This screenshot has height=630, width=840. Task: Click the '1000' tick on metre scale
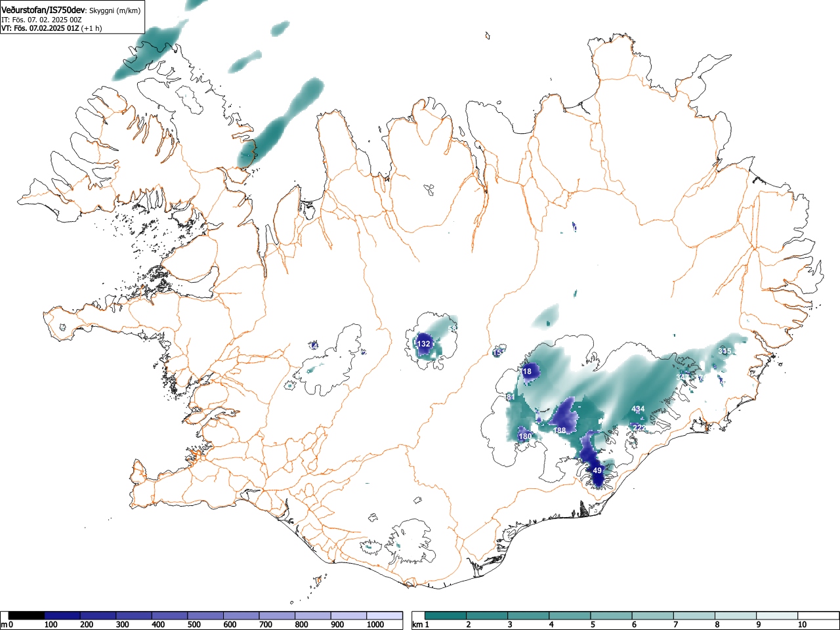(375, 625)
